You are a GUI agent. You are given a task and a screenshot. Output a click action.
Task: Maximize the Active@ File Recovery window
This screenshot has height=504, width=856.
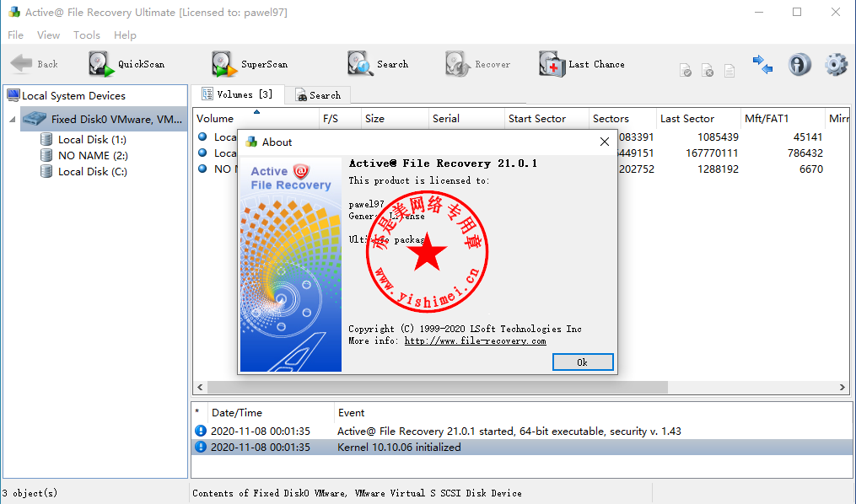click(797, 12)
